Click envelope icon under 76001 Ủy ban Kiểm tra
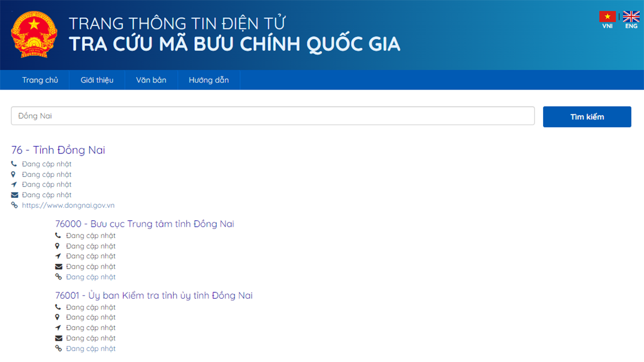Image resolution: width=644 pixels, height=362 pixels. (58, 338)
